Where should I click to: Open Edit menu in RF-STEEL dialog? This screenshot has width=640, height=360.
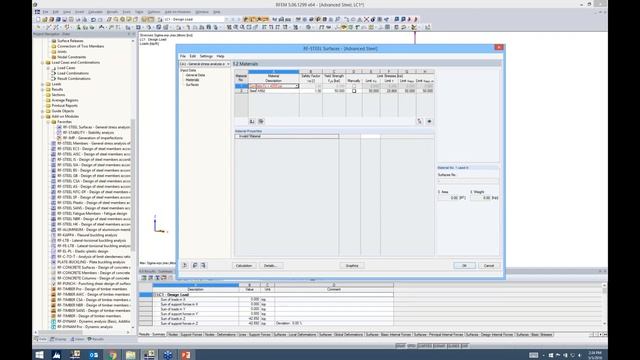click(193, 56)
